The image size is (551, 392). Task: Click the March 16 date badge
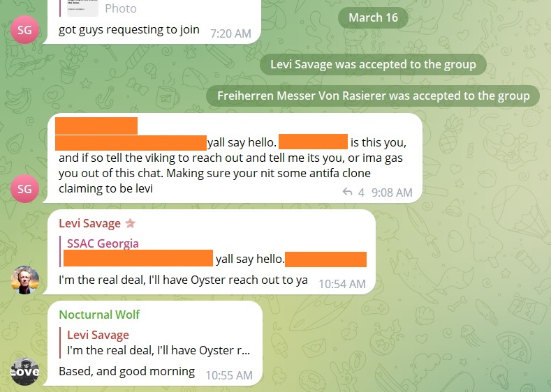(373, 17)
